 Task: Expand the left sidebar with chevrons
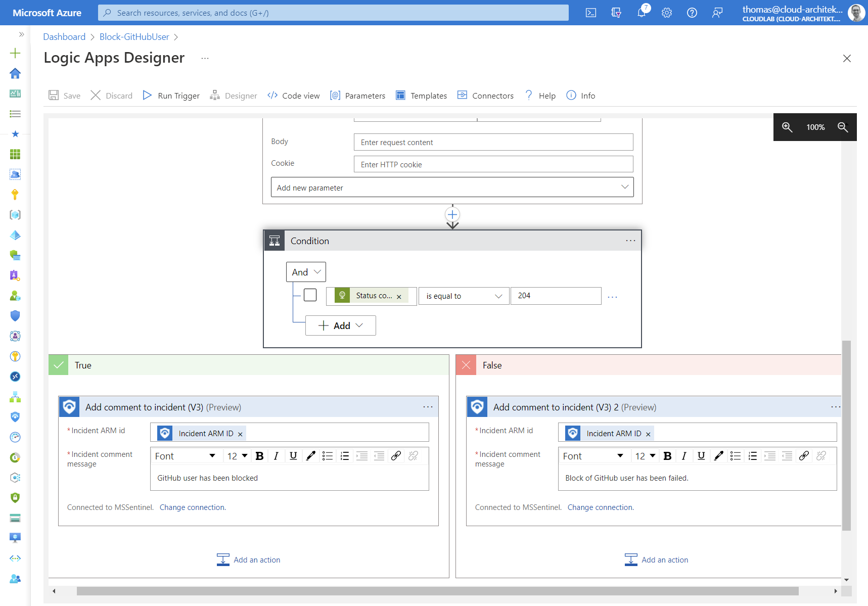21,34
